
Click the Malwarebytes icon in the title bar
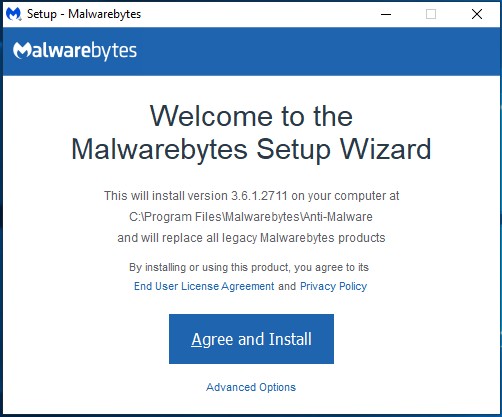tap(14, 14)
